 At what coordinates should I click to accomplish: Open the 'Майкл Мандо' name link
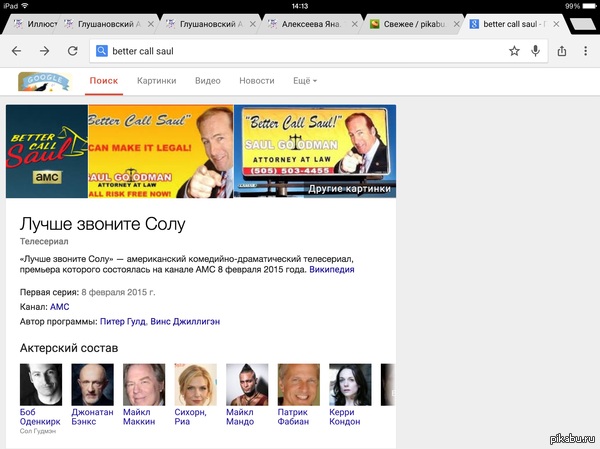tap(240, 417)
